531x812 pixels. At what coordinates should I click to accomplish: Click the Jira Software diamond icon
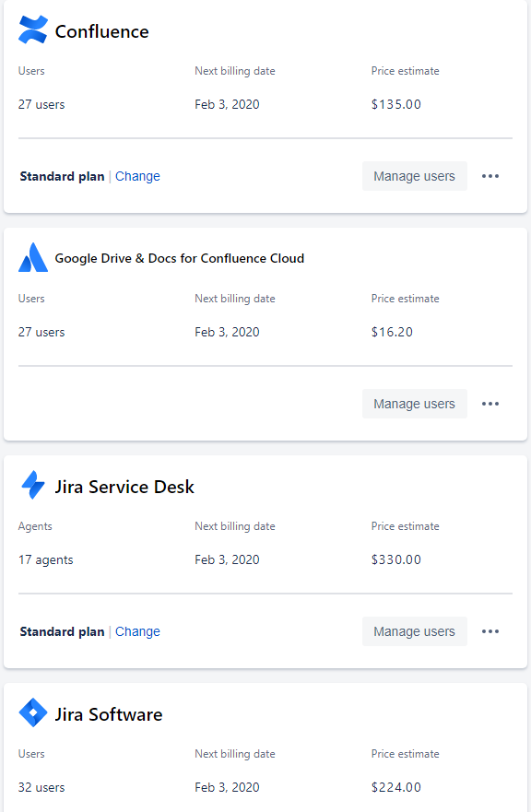pyautogui.click(x=32, y=712)
